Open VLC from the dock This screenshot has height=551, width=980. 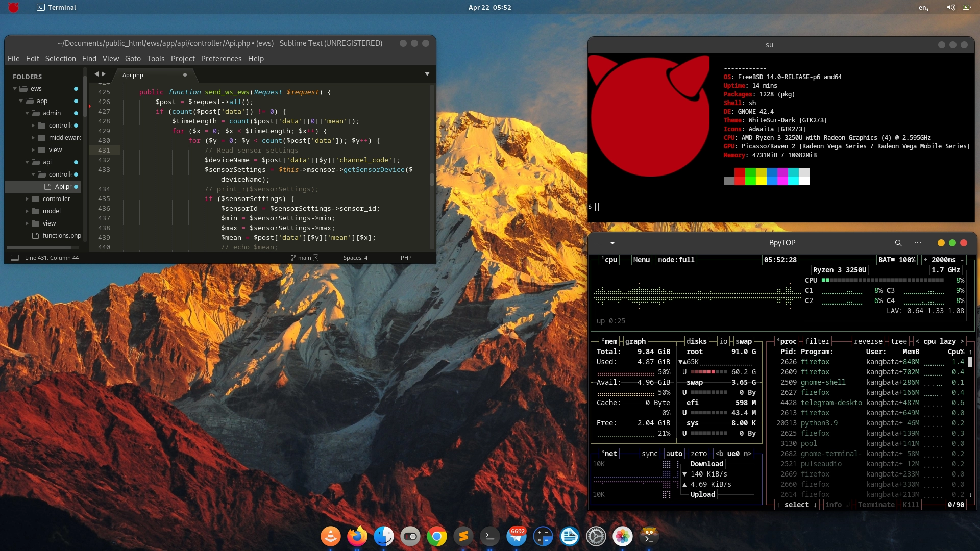pos(330,536)
